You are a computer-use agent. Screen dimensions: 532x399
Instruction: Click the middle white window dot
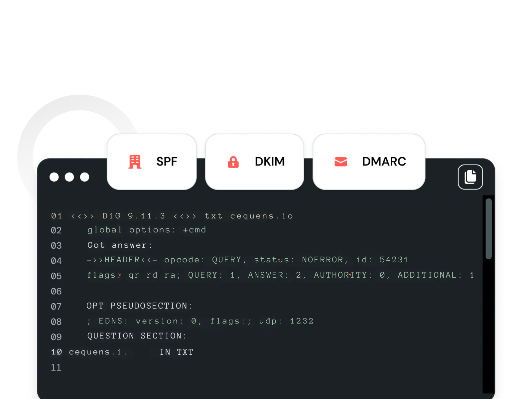69,177
